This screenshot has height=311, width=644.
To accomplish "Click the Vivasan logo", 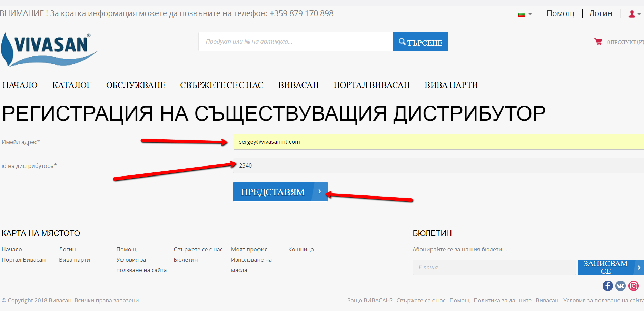I will [x=49, y=49].
